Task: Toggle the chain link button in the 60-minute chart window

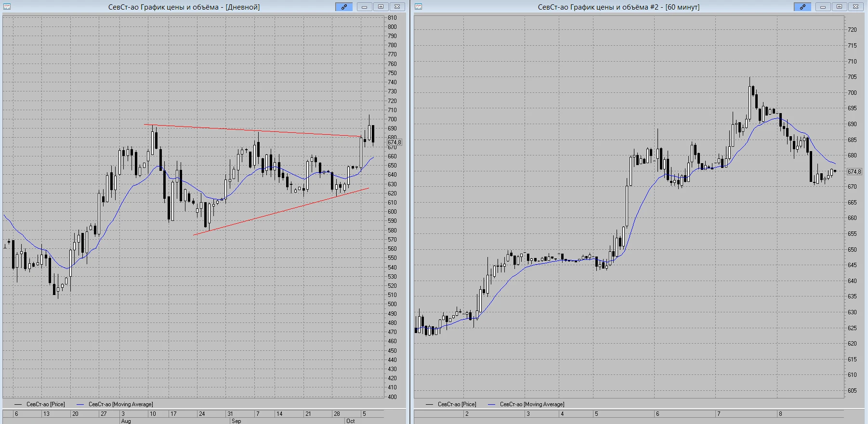Action: 802,7
